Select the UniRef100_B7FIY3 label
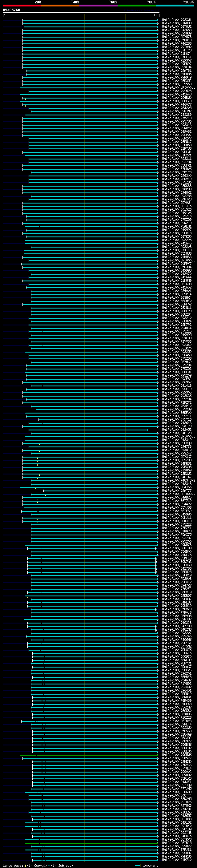This screenshot has width=197, height=868. click(x=176, y=50)
